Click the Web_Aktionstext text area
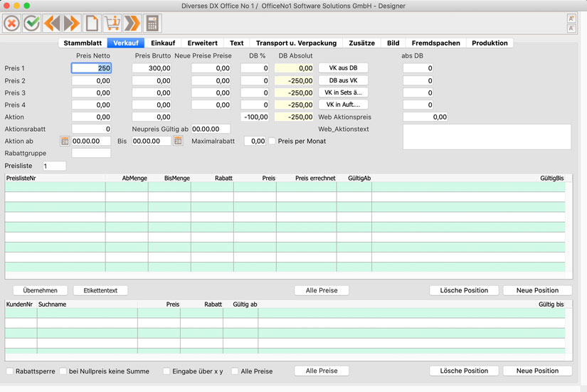The height and width of the screenshot is (392, 587). point(487,137)
